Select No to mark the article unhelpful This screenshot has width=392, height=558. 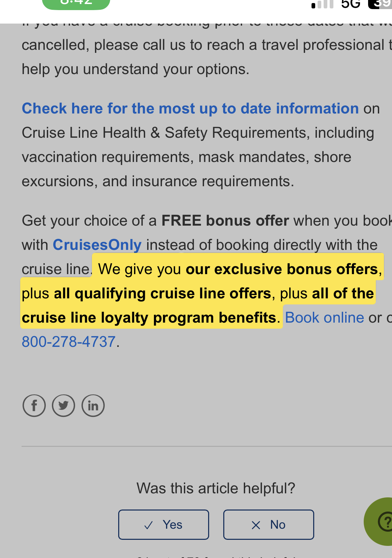[x=268, y=524]
